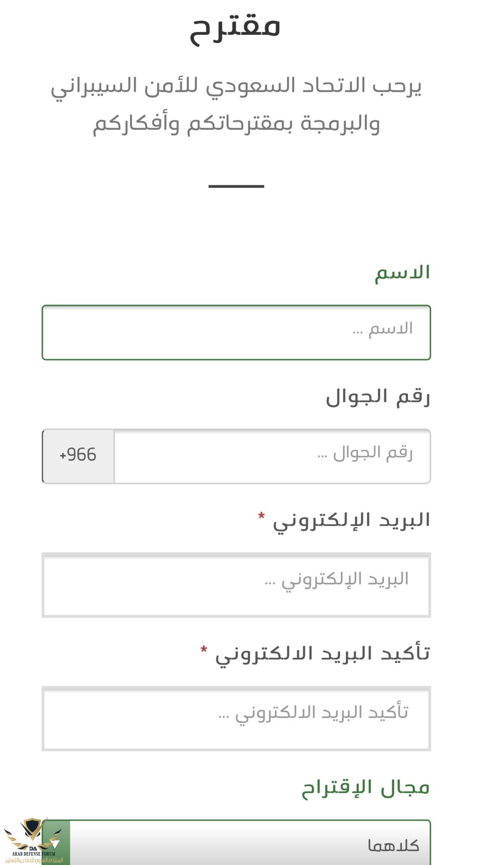This screenshot has height=865, width=504.
Task: Select the كلاهما value in the suggestion field
Action: 393,846
